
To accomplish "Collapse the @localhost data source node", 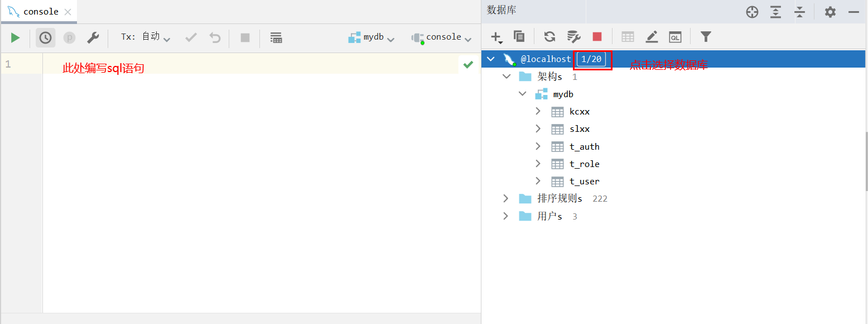I will tap(491, 59).
